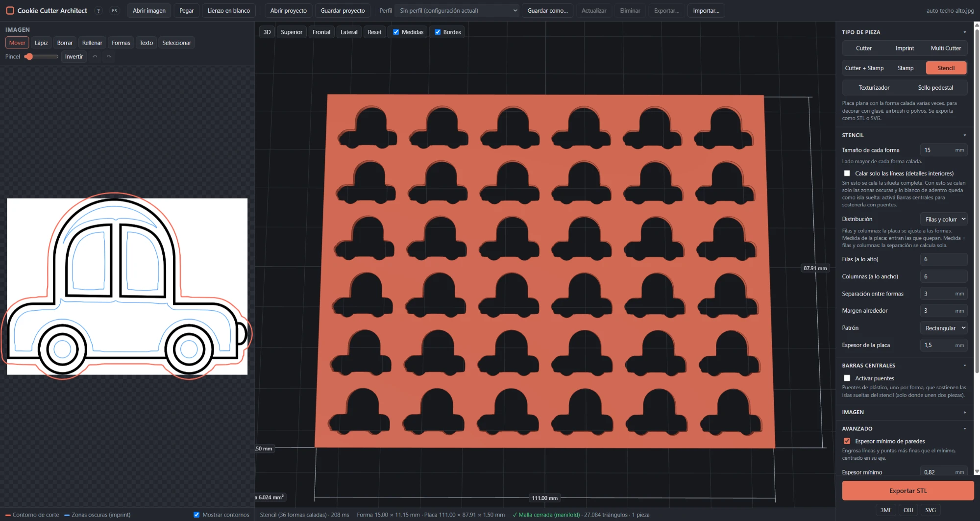Select the Rellenar fill tool
This screenshot has height=521, width=980.
pyautogui.click(x=92, y=43)
